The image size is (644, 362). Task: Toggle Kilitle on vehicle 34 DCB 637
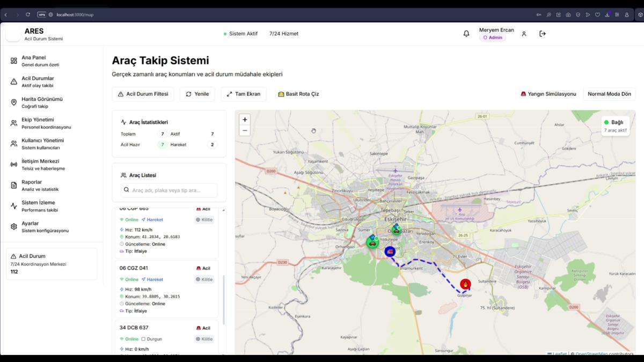coord(204,338)
